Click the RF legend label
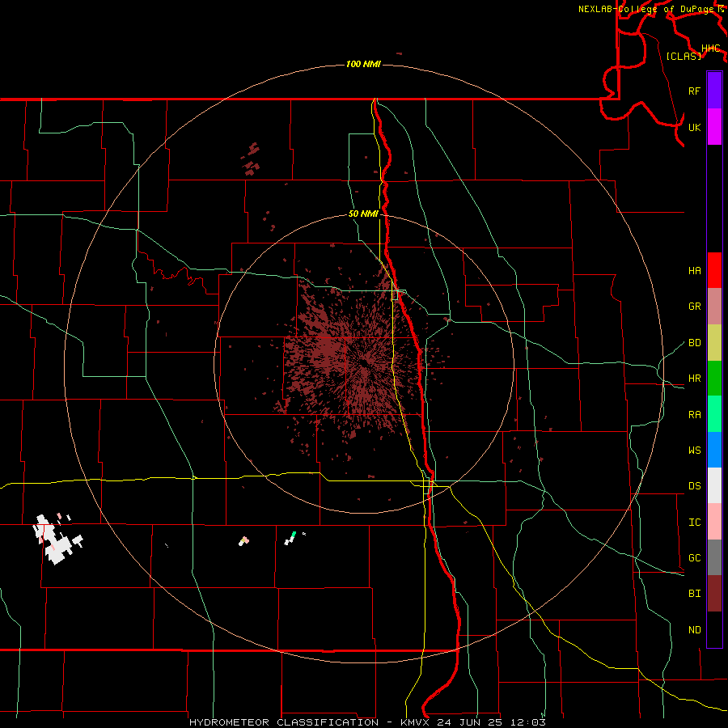The width and height of the screenshot is (728, 728). pyautogui.click(x=695, y=91)
